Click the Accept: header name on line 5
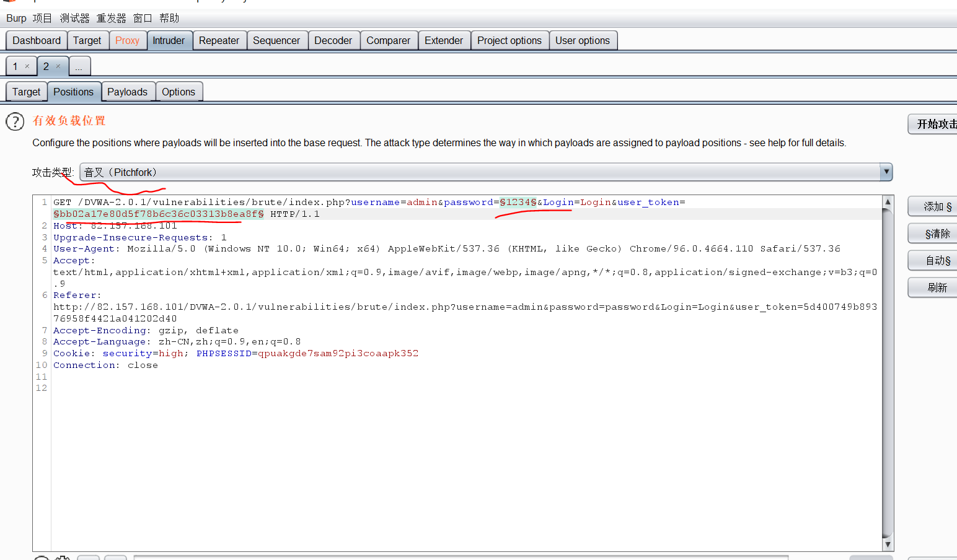957x560 pixels. coord(74,260)
